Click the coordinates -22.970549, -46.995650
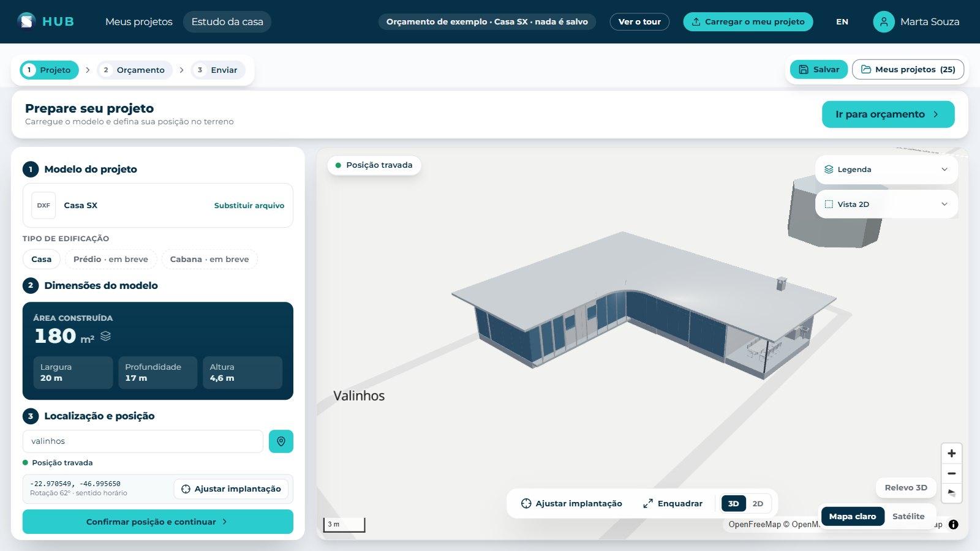This screenshot has height=551, width=980. 75,484
